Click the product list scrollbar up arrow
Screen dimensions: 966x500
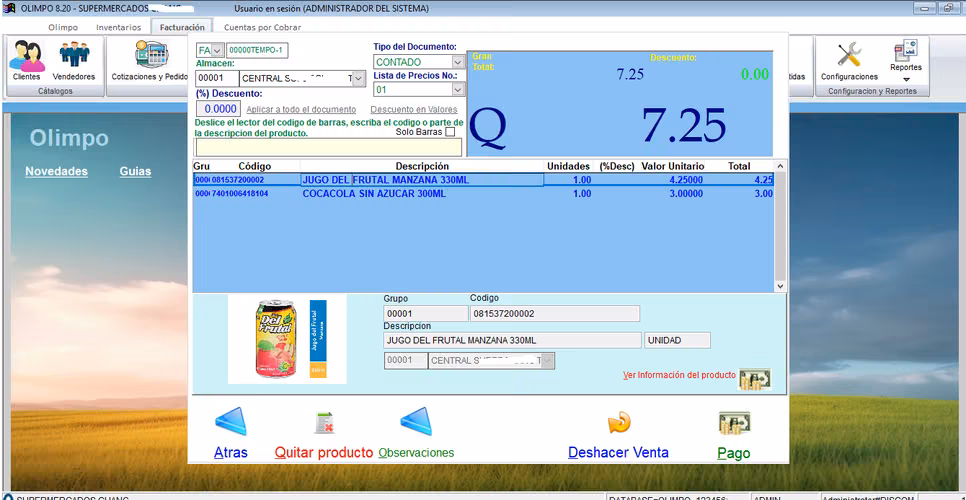[780, 166]
